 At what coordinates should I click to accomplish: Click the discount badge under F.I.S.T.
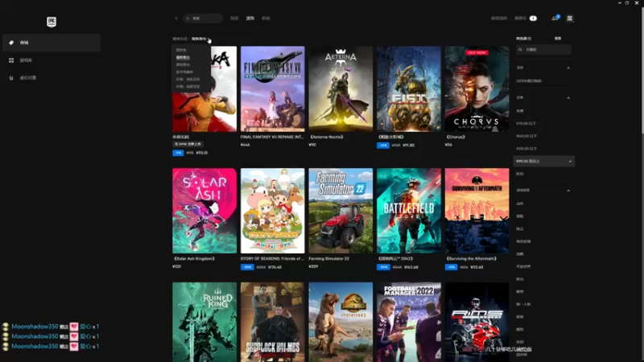[383, 146]
